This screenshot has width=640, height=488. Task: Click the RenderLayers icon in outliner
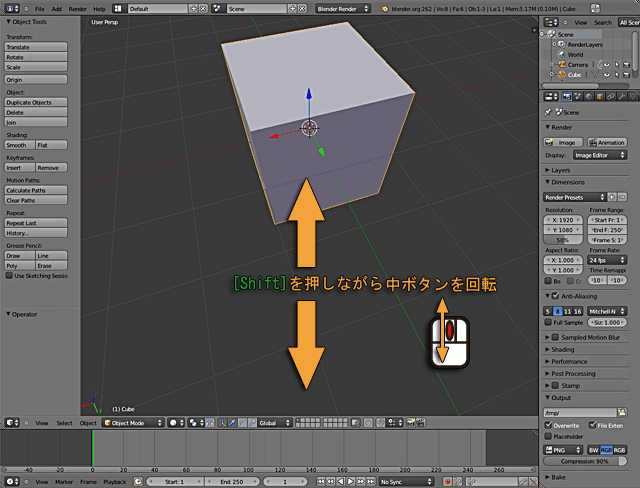pyautogui.click(x=560, y=44)
